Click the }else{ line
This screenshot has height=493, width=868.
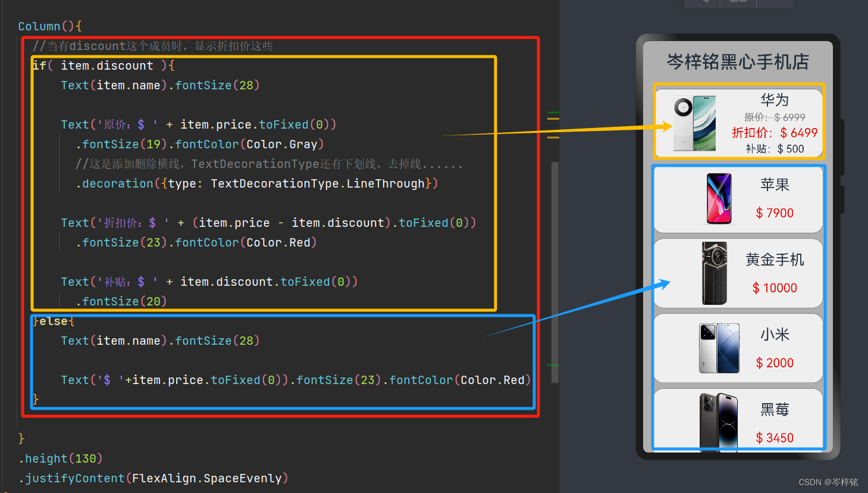click(54, 321)
